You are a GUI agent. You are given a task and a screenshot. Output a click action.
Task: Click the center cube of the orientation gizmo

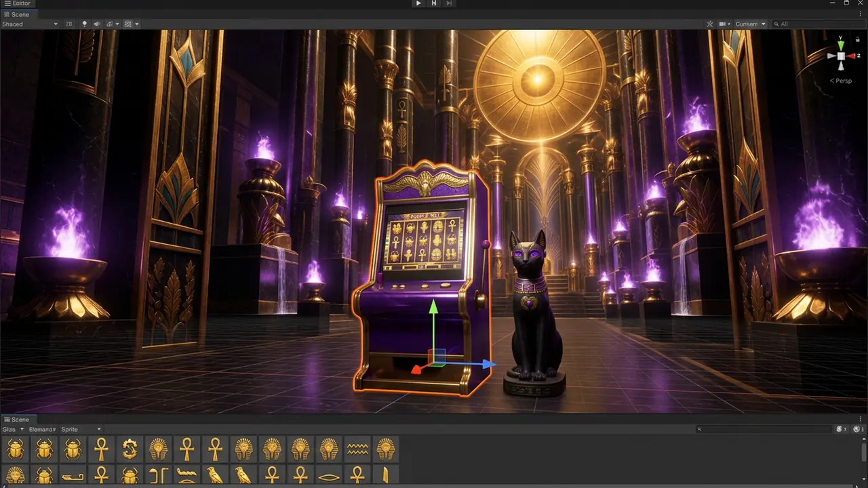(841, 56)
